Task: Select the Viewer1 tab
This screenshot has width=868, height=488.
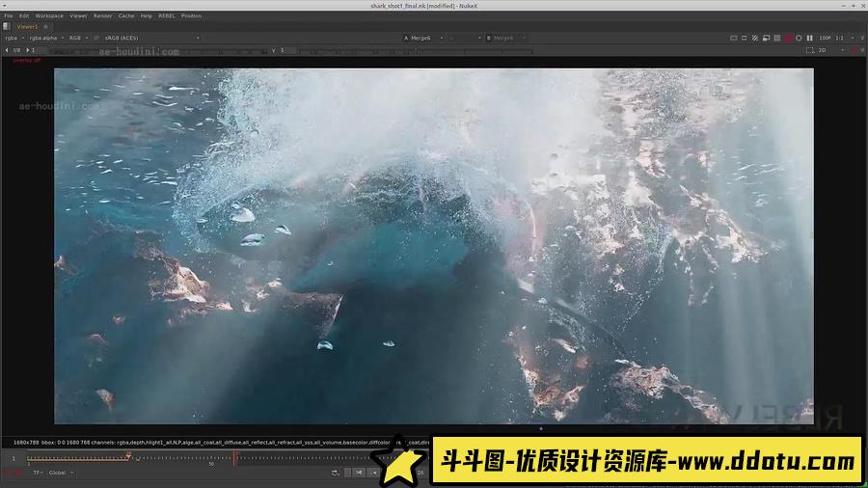Action: [x=27, y=27]
